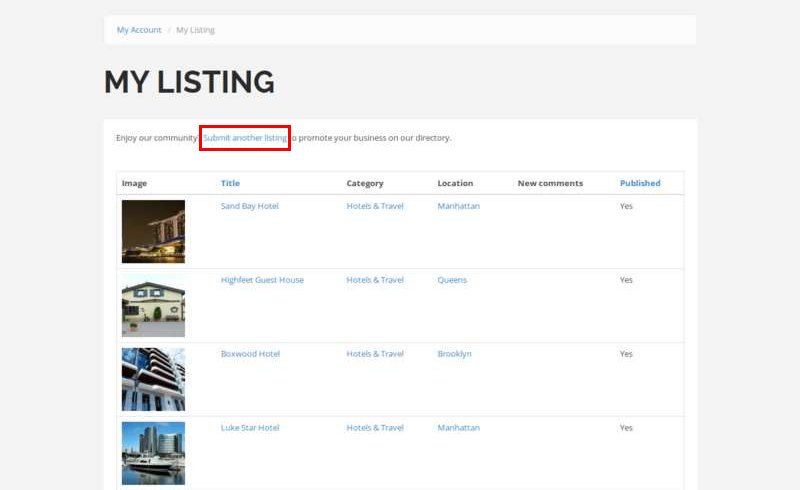Open the Sand Bay Hotel title link

(x=249, y=206)
